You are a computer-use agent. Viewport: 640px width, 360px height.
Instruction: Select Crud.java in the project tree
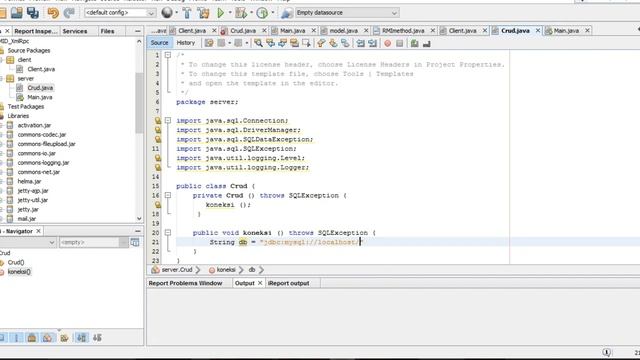tap(40, 88)
